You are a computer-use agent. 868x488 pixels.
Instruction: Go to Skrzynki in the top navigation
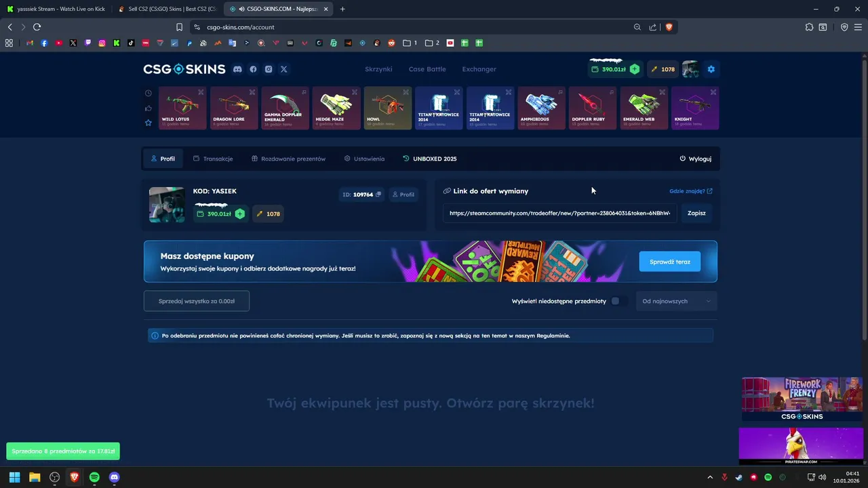pos(378,69)
